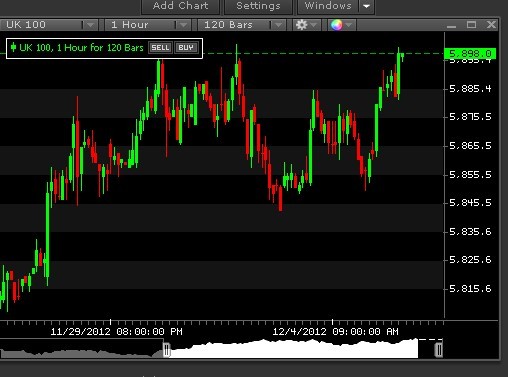
Task: Click the 12/4/2012 09:00:00 AM time label
Action: [335, 332]
